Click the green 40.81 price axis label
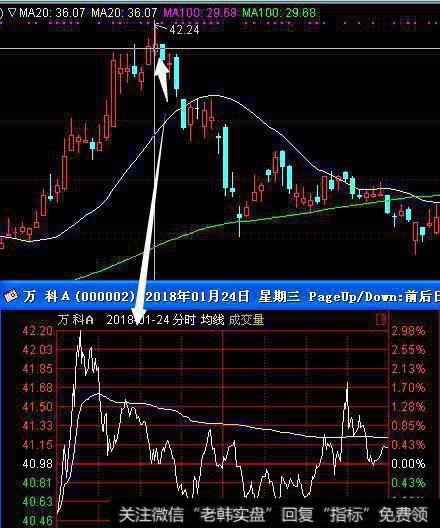 click(38, 483)
